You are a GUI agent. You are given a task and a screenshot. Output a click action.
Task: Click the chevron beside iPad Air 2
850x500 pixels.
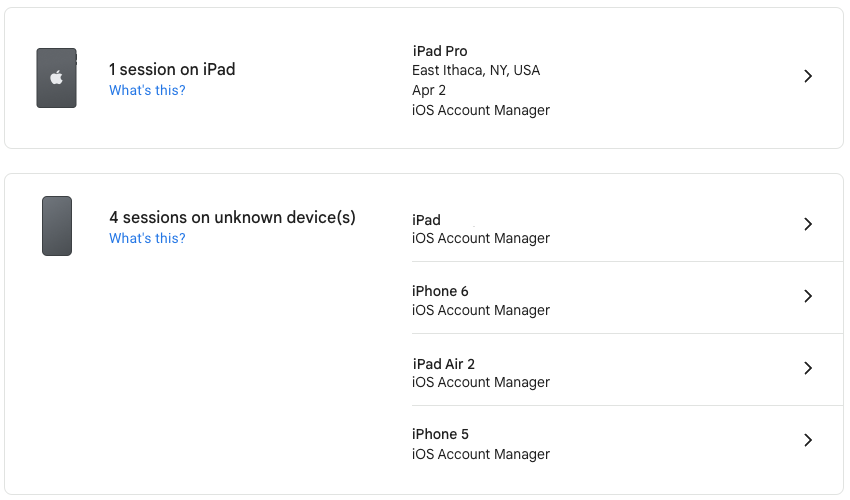point(808,369)
